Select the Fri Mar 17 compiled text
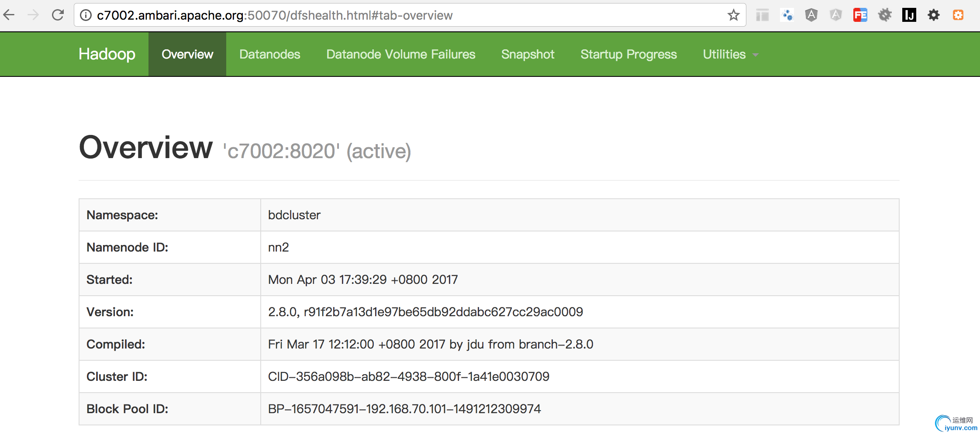The height and width of the screenshot is (435, 980). pyautogui.click(x=431, y=344)
